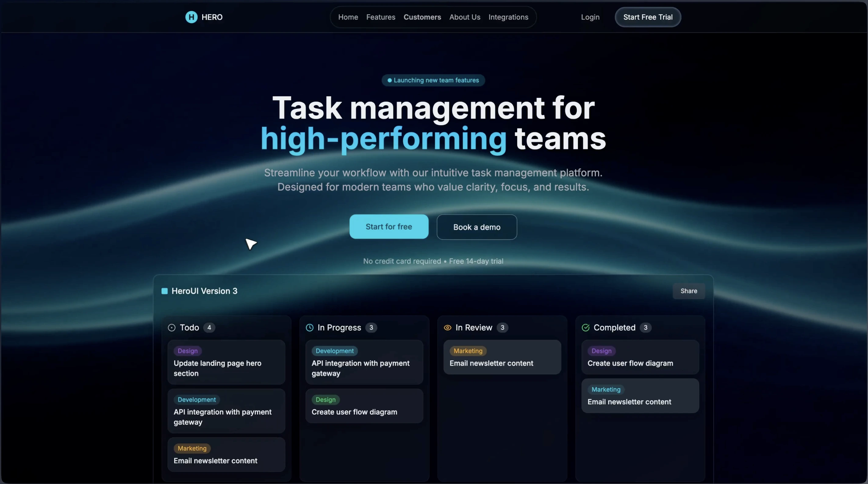Open the Completed Create user flow diagram card
The height and width of the screenshot is (484, 868).
click(x=640, y=357)
